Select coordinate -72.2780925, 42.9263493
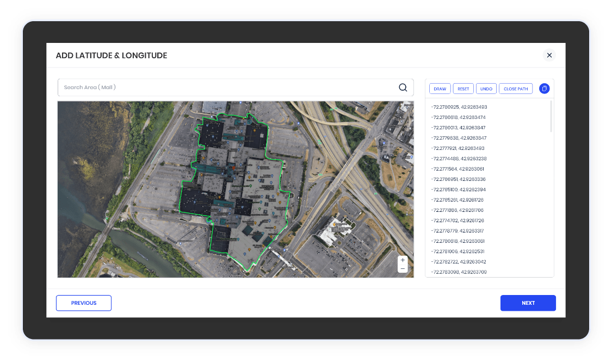The width and height of the screenshot is (612, 364). coord(459,107)
